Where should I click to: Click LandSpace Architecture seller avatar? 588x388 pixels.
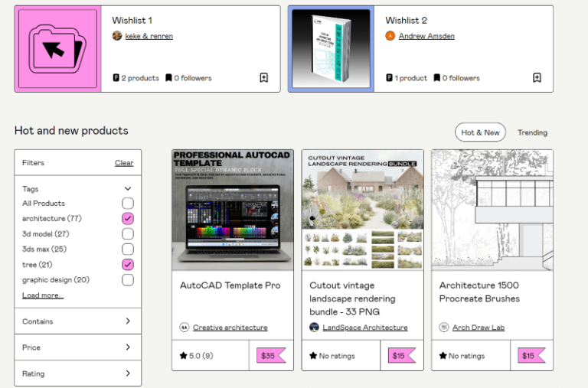tap(314, 328)
